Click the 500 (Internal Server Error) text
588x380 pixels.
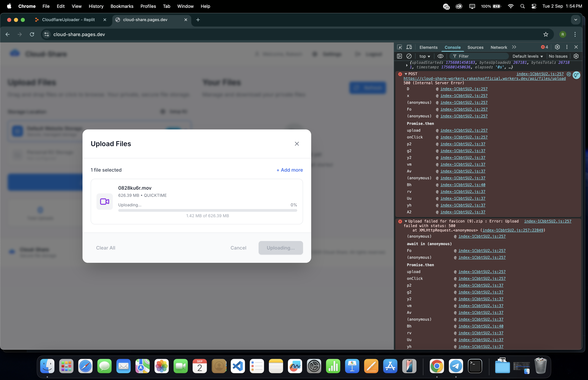434,83
